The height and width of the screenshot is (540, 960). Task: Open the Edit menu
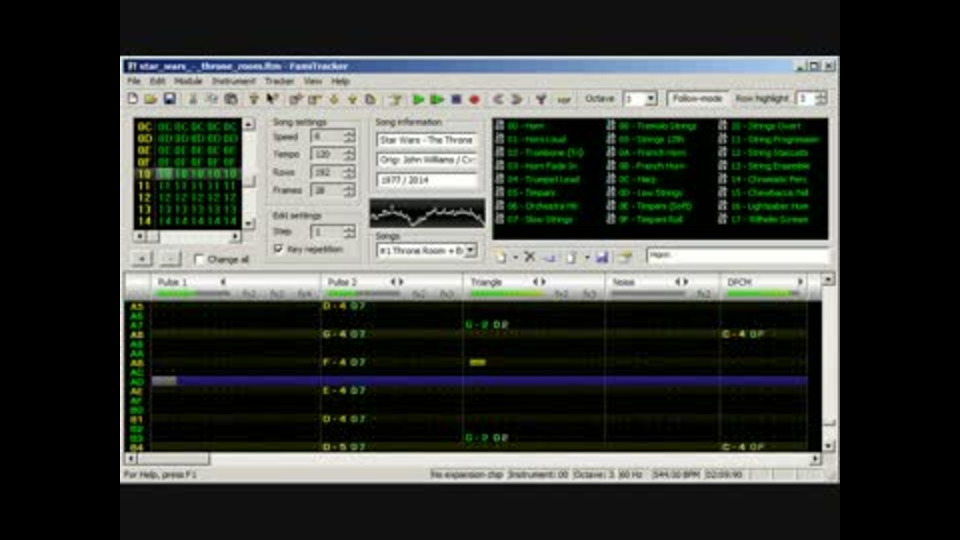click(157, 81)
